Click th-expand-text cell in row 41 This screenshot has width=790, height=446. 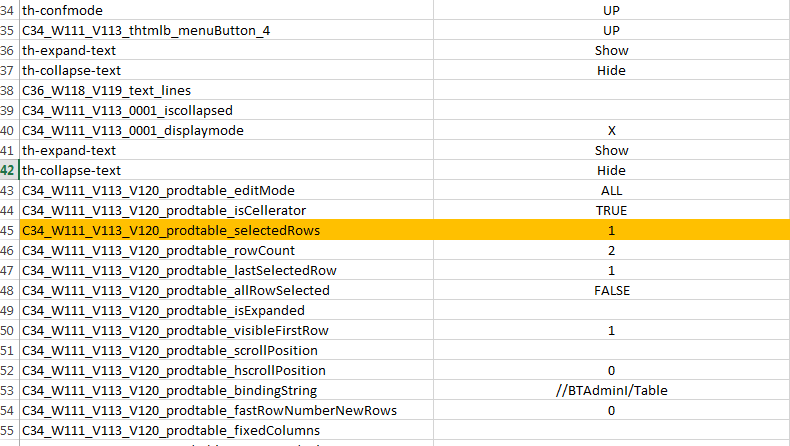(x=226, y=150)
